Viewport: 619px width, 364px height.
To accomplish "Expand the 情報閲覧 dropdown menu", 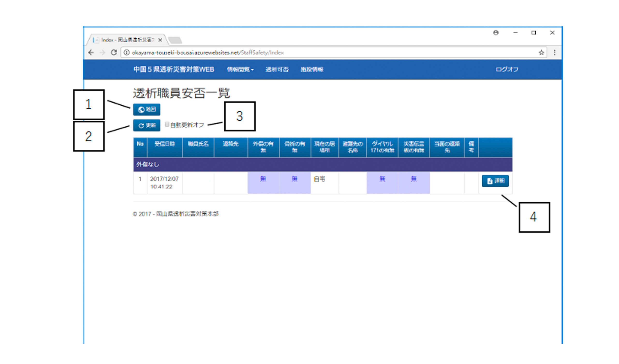I will point(240,70).
